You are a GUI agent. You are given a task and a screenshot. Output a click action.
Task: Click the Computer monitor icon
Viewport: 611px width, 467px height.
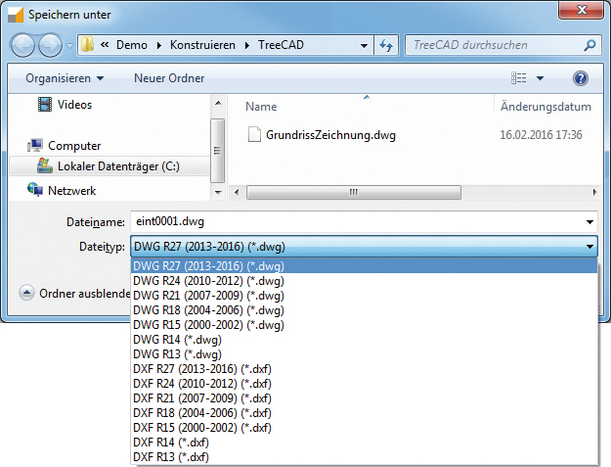tap(35, 145)
